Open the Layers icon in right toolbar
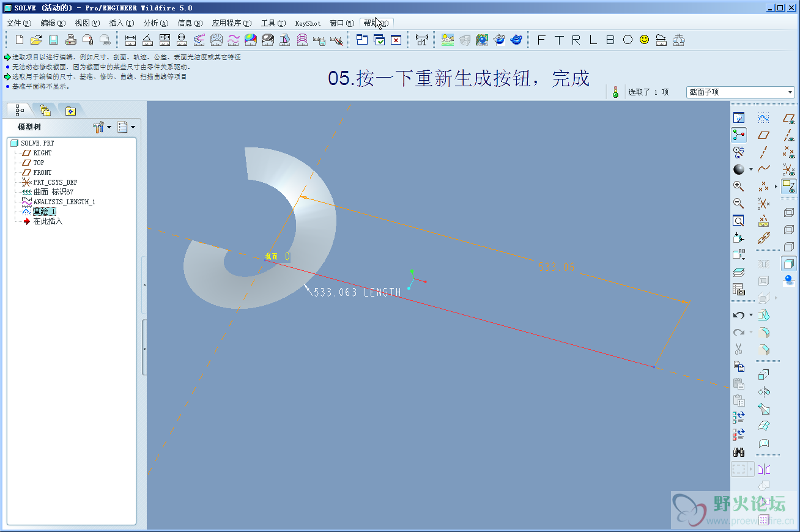 (739, 272)
